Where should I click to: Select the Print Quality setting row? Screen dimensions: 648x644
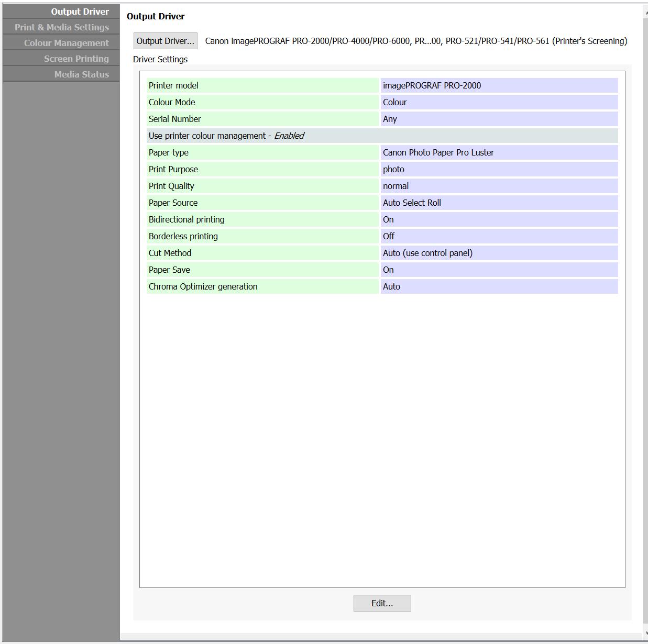coord(262,186)
